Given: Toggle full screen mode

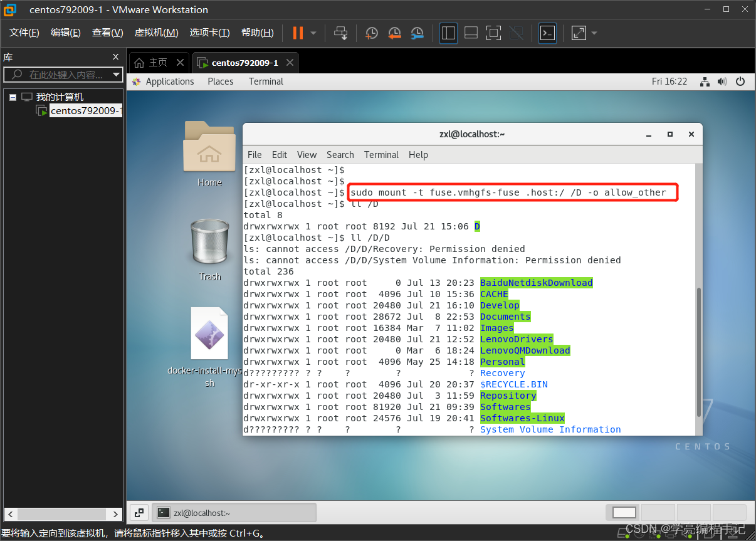Looking at the screenshot, I should click(493, 33).
